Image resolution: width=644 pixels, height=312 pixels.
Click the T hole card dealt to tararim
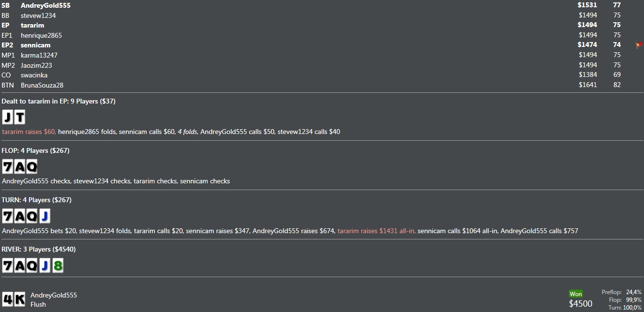(19, 118)
